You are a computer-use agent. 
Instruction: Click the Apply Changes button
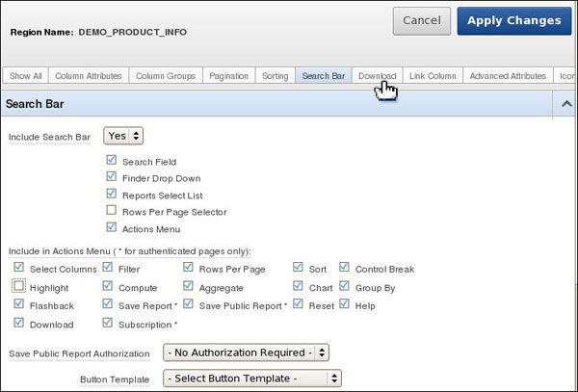pyautogui.click(x=514, y=20)
